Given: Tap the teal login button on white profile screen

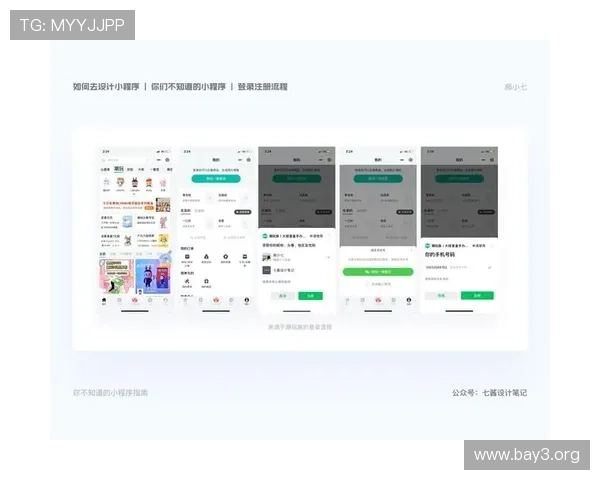Looking at the screenshot, I should [x=216, y=179].
